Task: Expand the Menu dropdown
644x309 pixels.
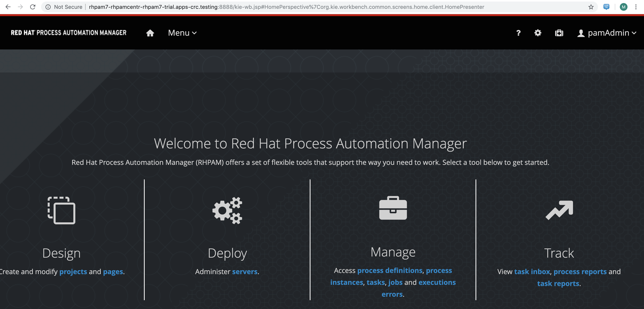Action: coord(182,33)
